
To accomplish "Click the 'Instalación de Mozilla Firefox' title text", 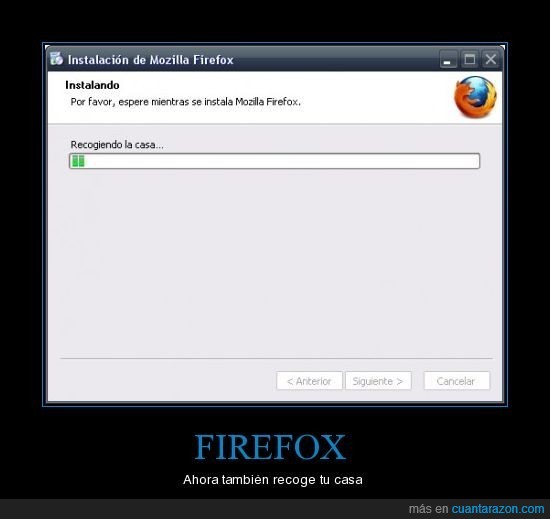I will pos(150,60).
